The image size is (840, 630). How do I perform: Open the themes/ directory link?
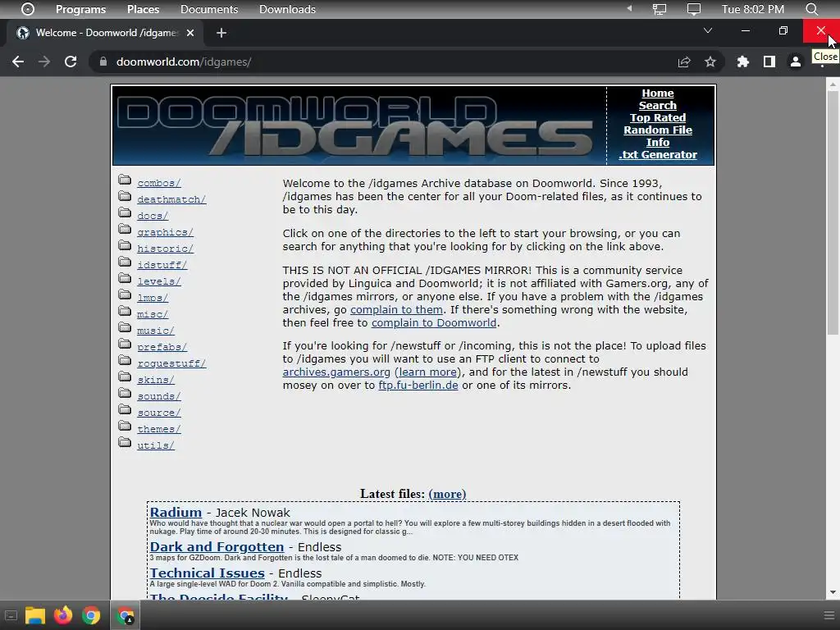[x=159, y=430]
